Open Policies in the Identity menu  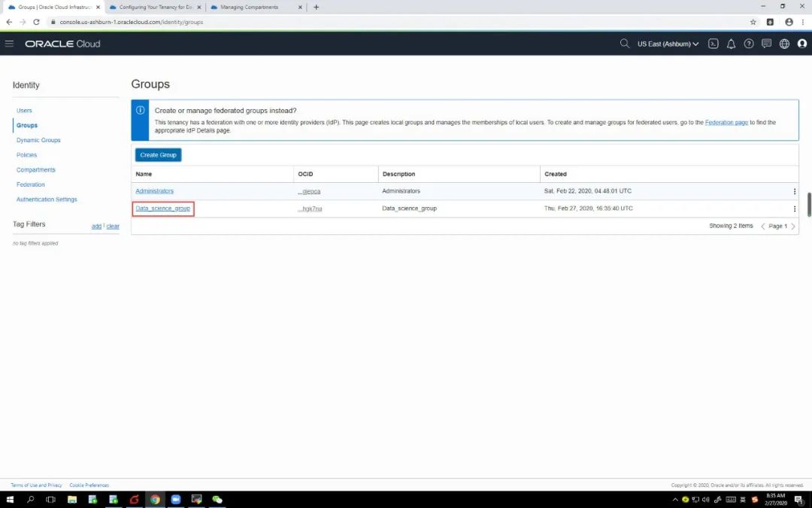(x=26, y=155)
